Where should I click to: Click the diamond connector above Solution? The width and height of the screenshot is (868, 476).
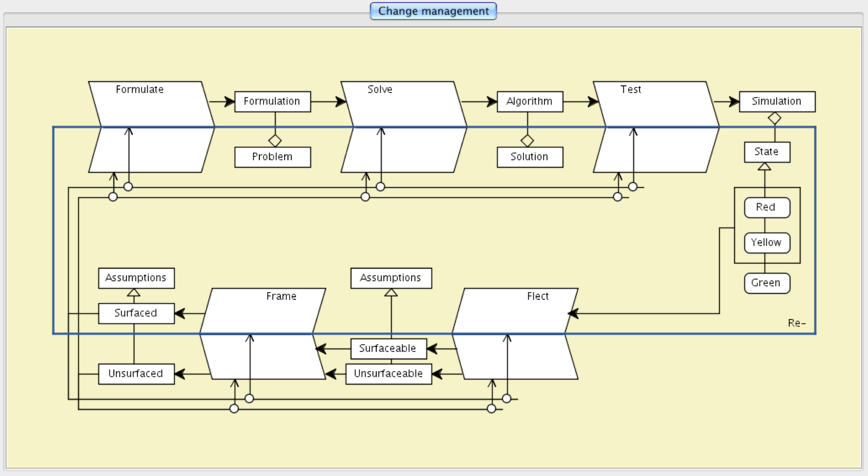pos(527,140)
